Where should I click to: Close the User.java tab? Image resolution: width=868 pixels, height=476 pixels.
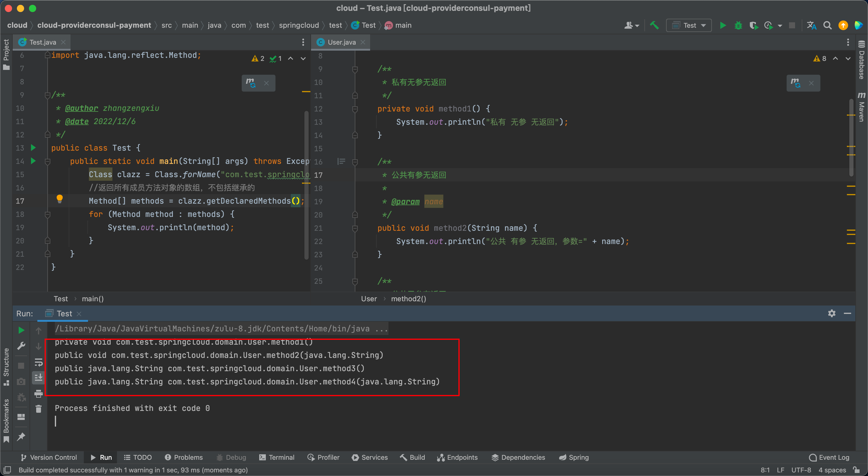pyautogui.click(x=363, y=42)
